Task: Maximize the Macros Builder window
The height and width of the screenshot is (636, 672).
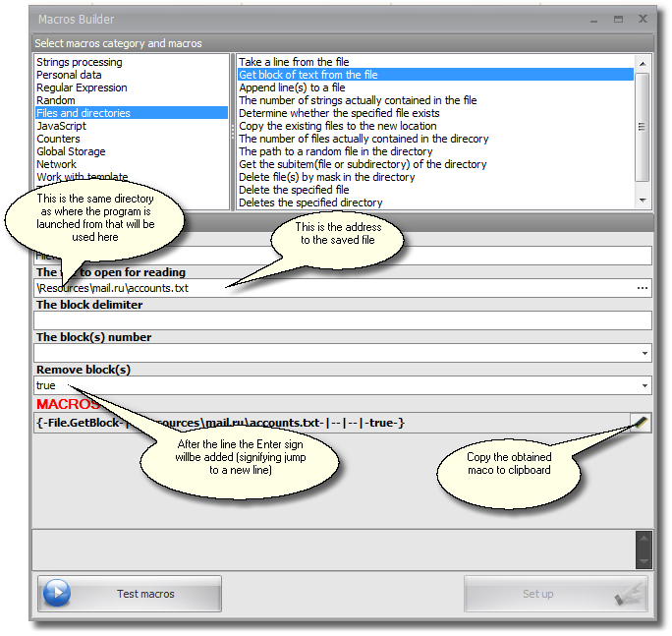Action: click(x=618, y=19)
